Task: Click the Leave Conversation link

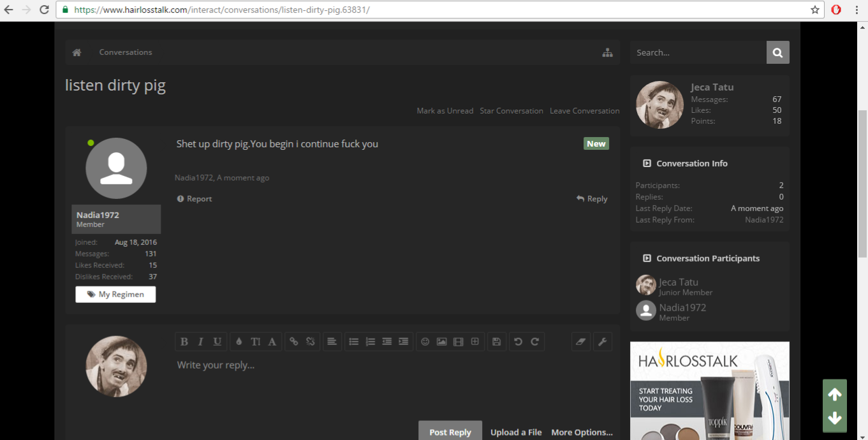Action: pyautogui.click(x=584, y=111)
